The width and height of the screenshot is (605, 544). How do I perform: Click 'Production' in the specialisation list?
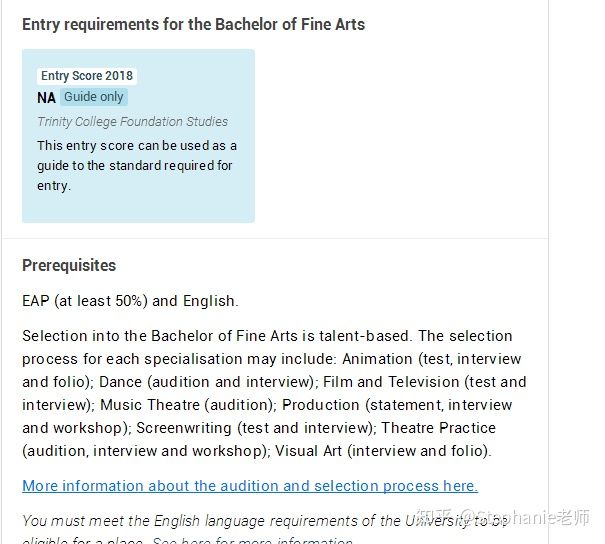(321, 405)
